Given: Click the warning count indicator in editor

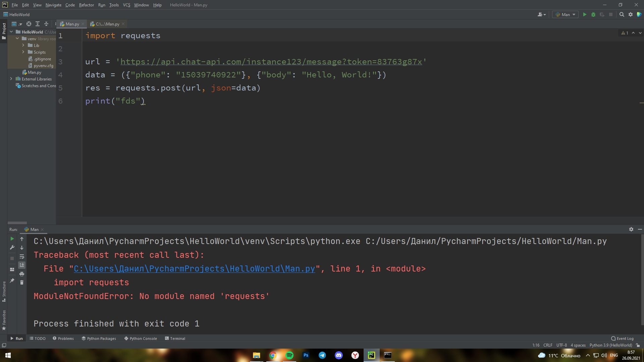Looking at the screenshot, I should tap(625, 33).
